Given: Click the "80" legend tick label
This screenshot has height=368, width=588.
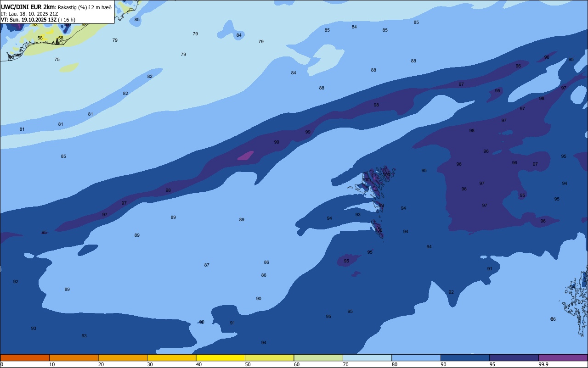Looking at the screenshot, I should pyautogui.click(x=395, y=364).
